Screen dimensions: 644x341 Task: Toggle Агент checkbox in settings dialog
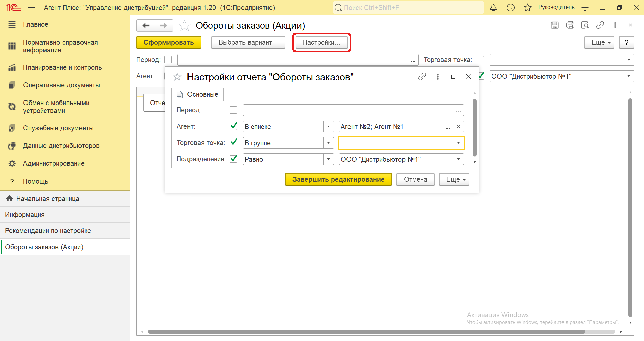pyautogui.click(x=233, y=126)
